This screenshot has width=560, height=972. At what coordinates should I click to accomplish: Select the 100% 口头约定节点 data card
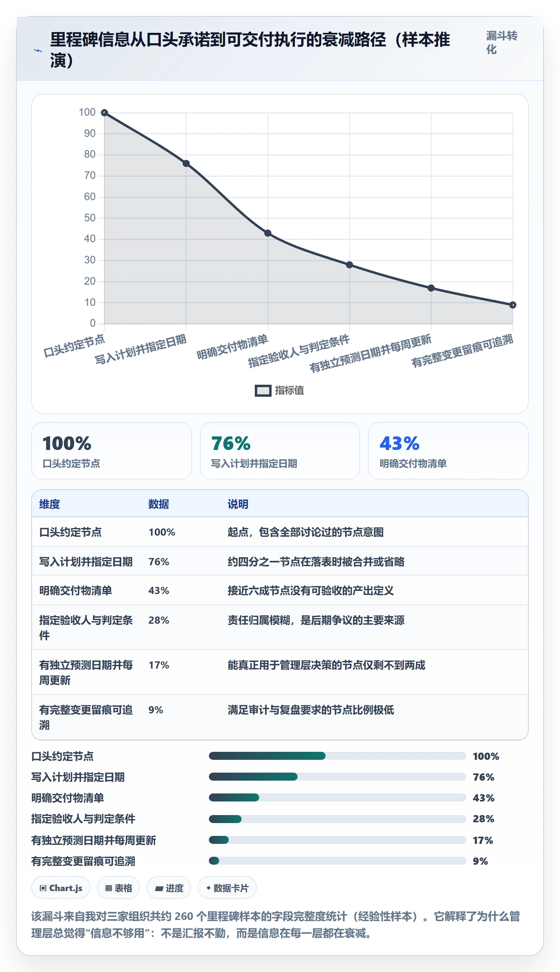[x=112, y=451]
